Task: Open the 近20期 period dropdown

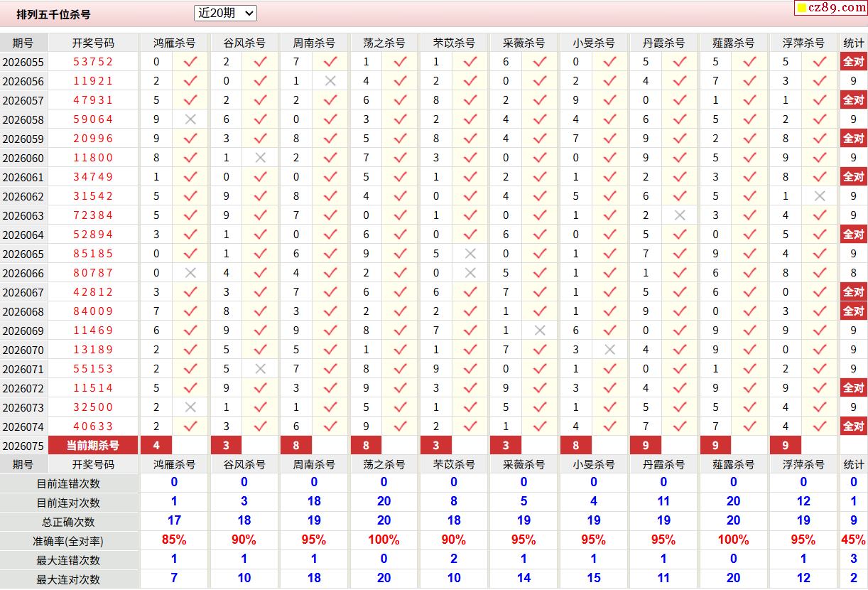Action: (x=225, y=13)
